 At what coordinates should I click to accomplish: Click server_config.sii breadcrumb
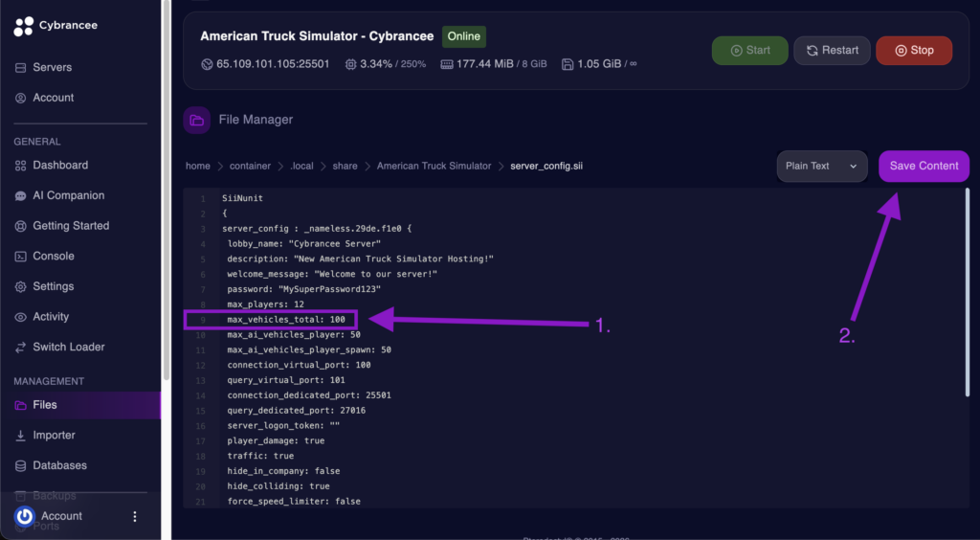546,167
